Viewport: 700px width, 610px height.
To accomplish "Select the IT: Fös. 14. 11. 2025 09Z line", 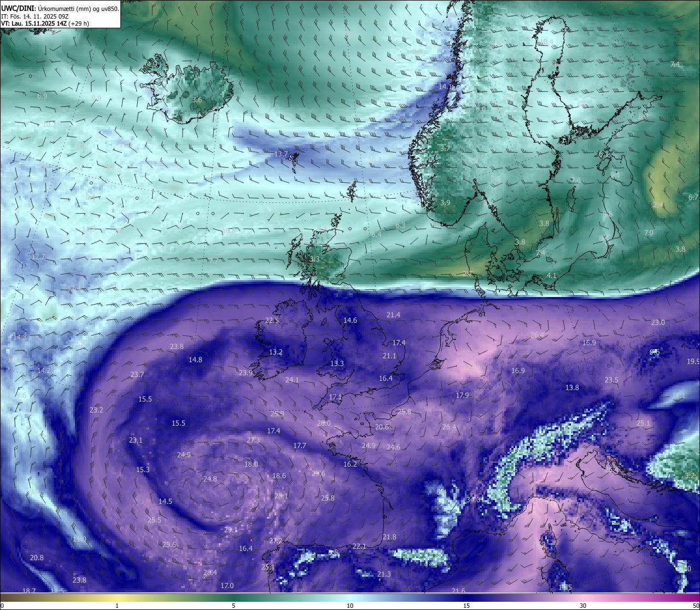I will pos(35,16).
